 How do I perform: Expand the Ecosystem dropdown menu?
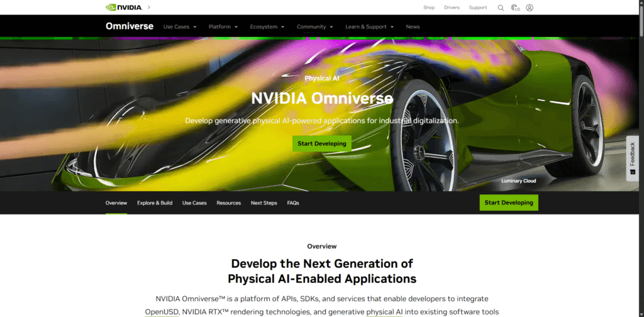(x=267, y=26)
